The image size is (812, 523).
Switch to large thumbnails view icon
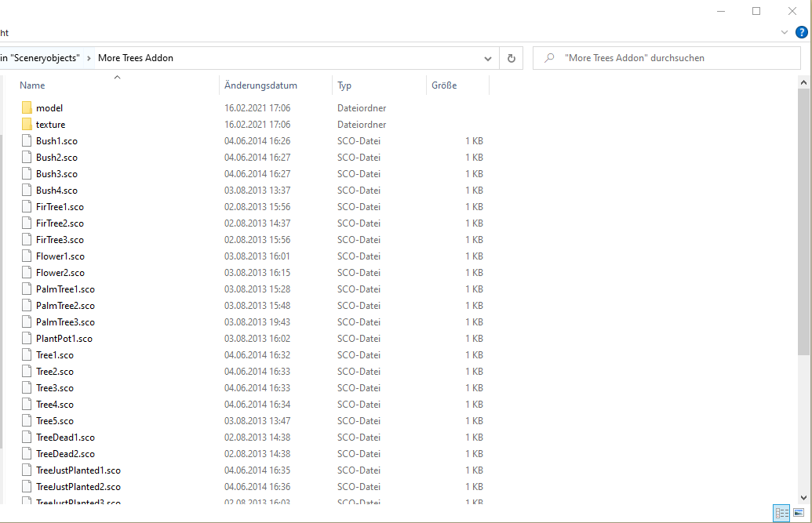[799, 513]
